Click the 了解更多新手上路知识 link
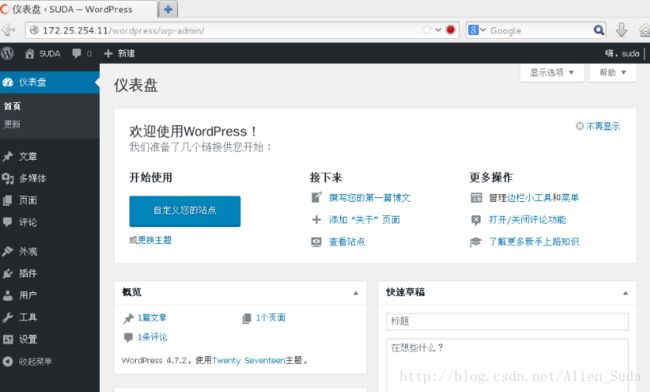This screenshot has width=650, height=392. 534,242
